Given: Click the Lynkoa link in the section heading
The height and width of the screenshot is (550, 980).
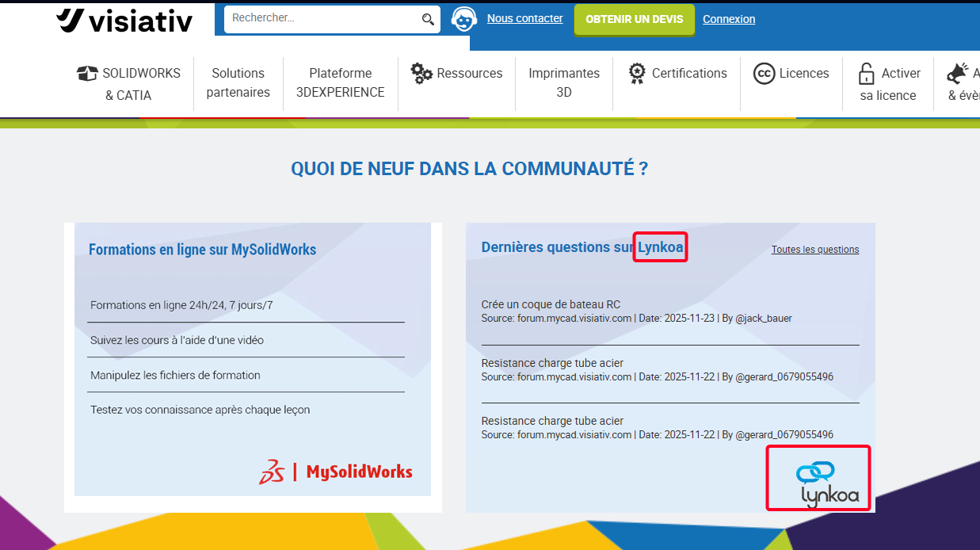Looking at the screenshot, I should 661,247.
